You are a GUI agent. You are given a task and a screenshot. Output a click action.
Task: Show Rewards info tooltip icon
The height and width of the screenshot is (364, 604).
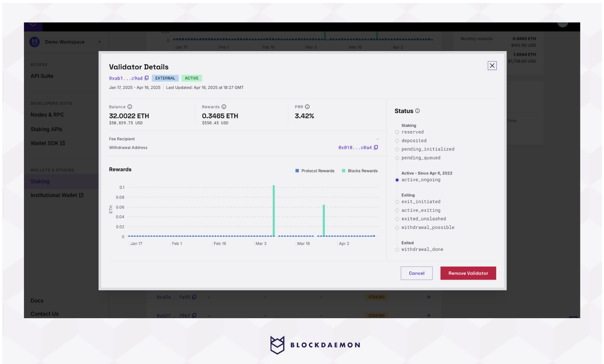(224, 107)
